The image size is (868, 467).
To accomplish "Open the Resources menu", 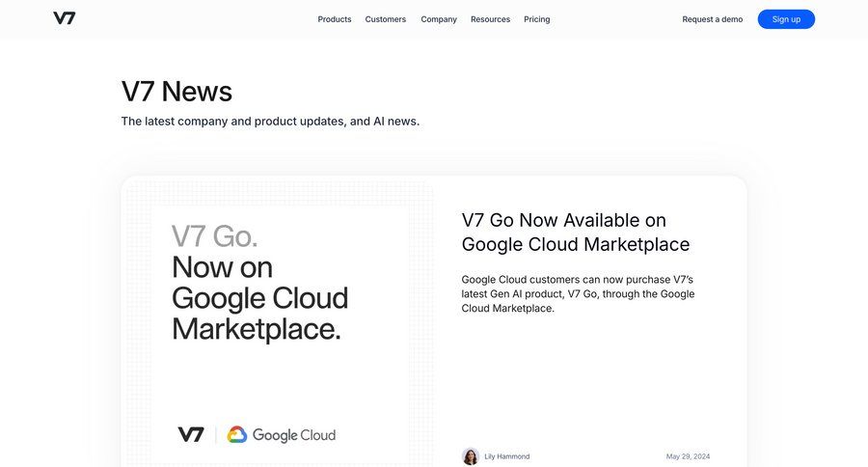I will [x=491, y=19].
